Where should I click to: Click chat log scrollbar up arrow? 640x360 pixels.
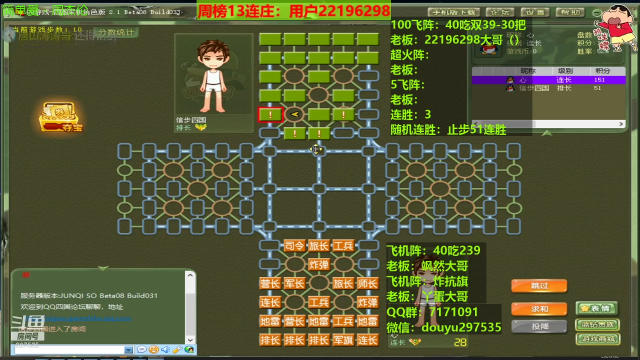tap(190, 276)
